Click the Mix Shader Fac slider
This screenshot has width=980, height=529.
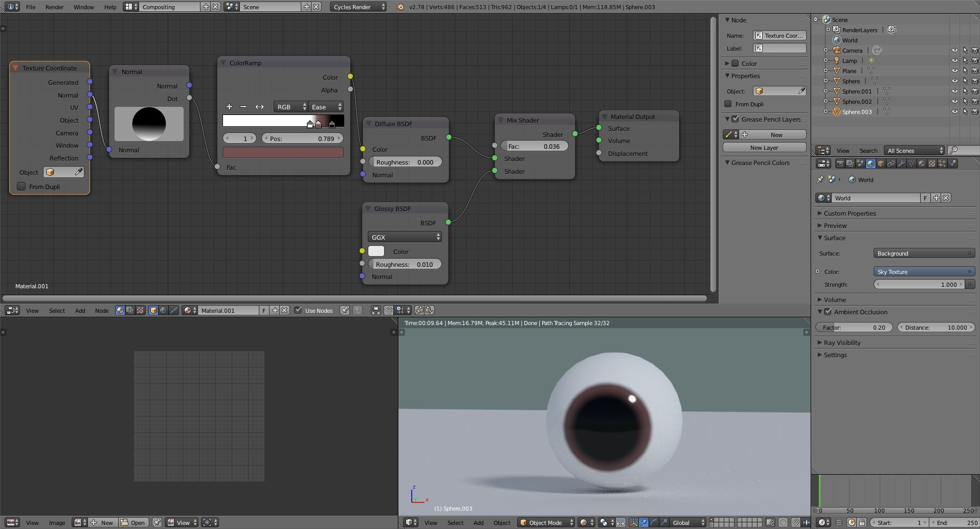coord(534,146)
